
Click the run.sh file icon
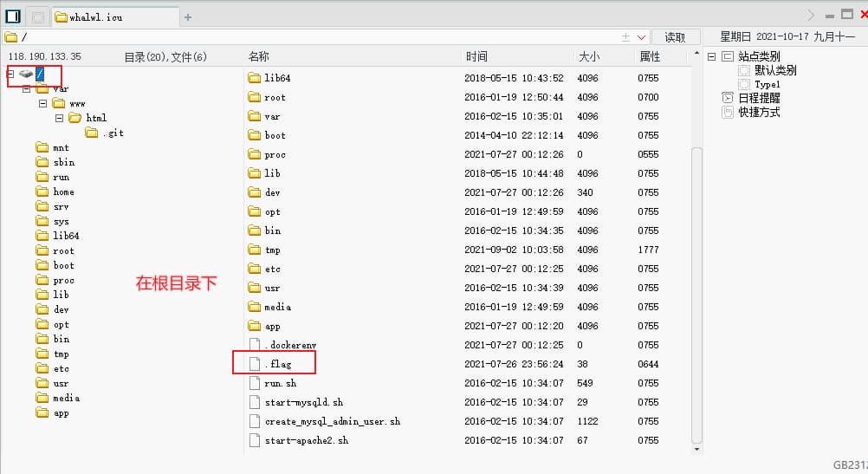point(254,383)
